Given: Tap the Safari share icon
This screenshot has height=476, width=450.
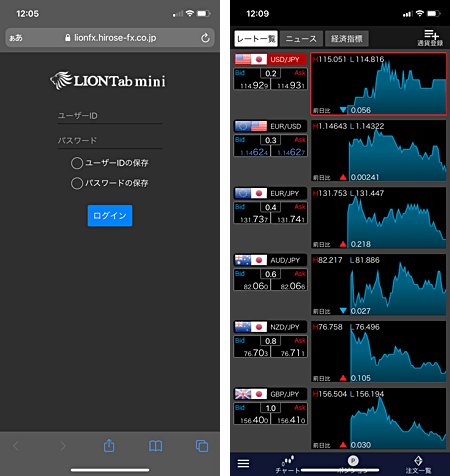Looking at the screenshot, I should point(109,446).
